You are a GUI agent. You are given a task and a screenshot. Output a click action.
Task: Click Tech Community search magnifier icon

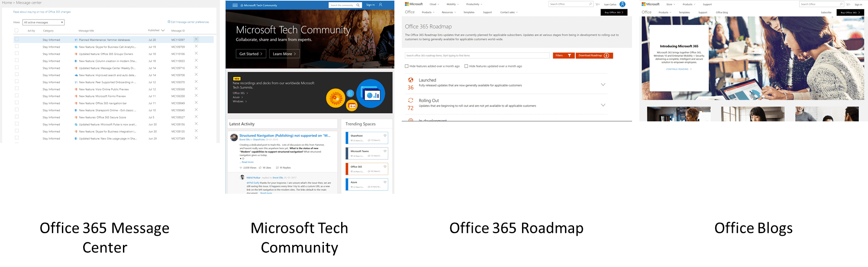point(358,5)
